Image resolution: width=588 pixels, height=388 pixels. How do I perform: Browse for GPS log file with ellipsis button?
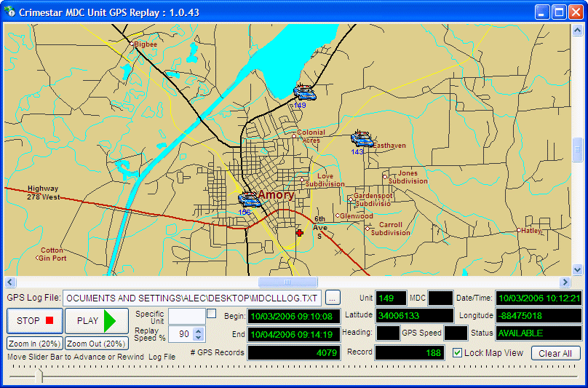click(333, 298)
